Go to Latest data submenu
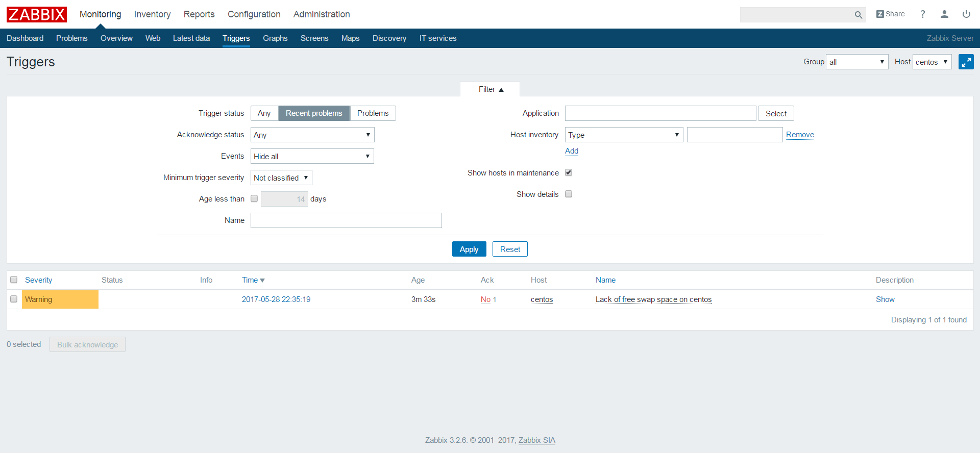Viewport: 980px width, 453px height. click(191, 38)
